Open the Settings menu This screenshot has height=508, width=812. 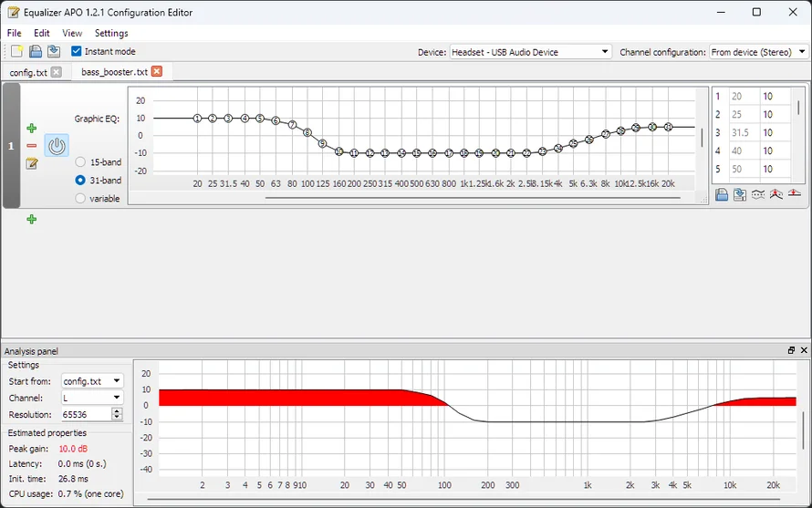111,33
